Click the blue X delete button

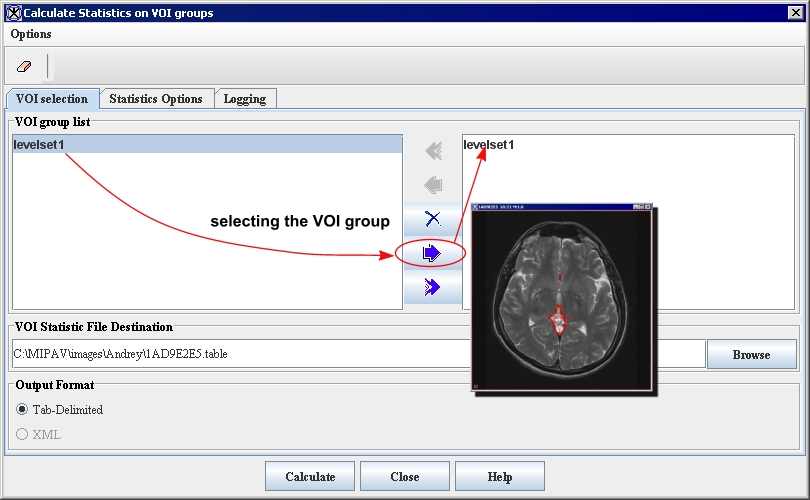click(x=432, y=219)
